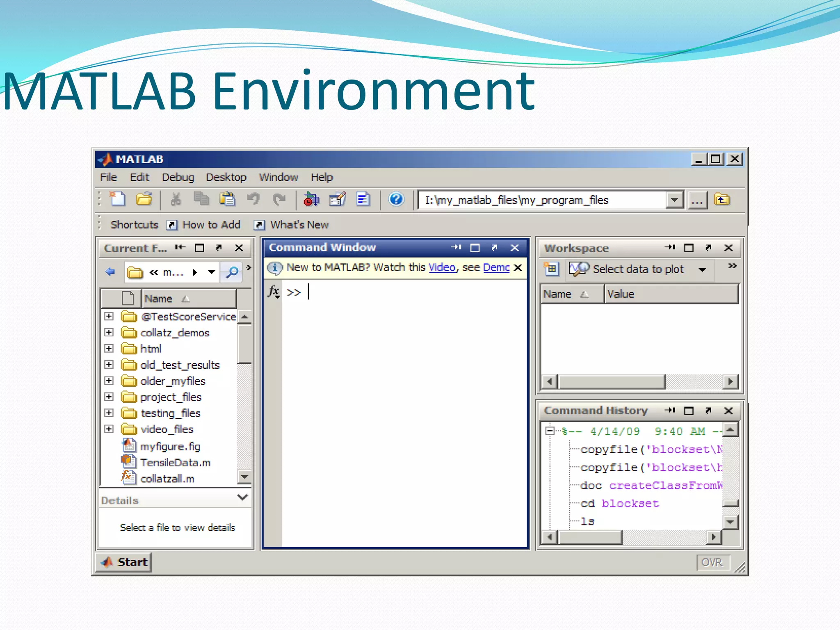
Task: Open the Desktop menu
Action: pos(226,177)
